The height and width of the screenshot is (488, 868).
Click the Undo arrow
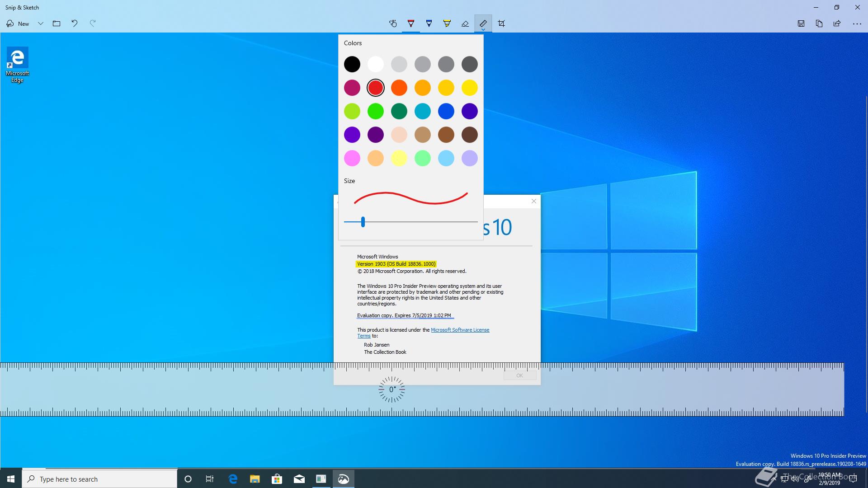[75, 23]
